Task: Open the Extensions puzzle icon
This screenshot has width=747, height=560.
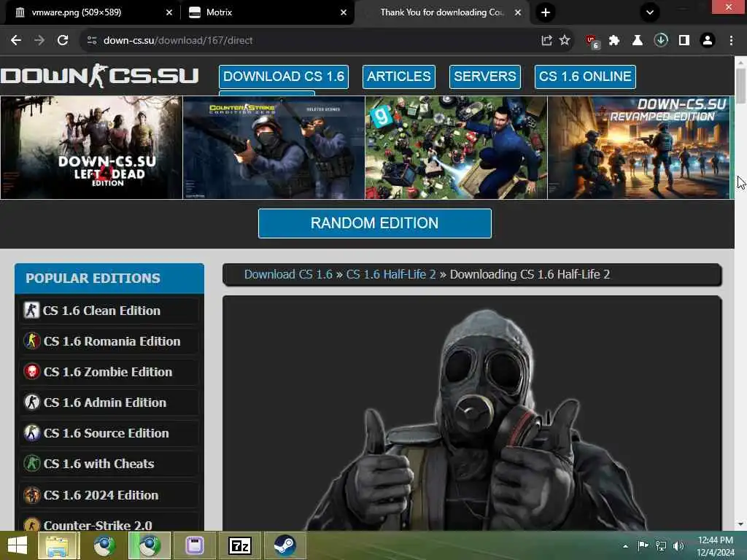Action: point(614,41)
